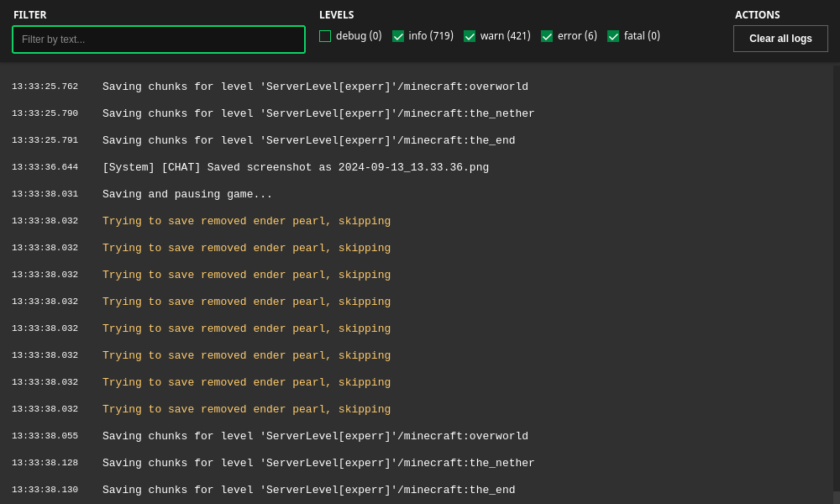Select the first ender pearl warning entry
Viewport: 840px width, 504px height.
point(246,222)
